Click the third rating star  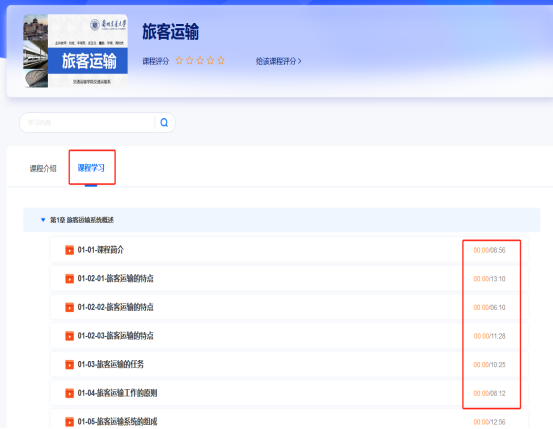click(x=200, y=60)
